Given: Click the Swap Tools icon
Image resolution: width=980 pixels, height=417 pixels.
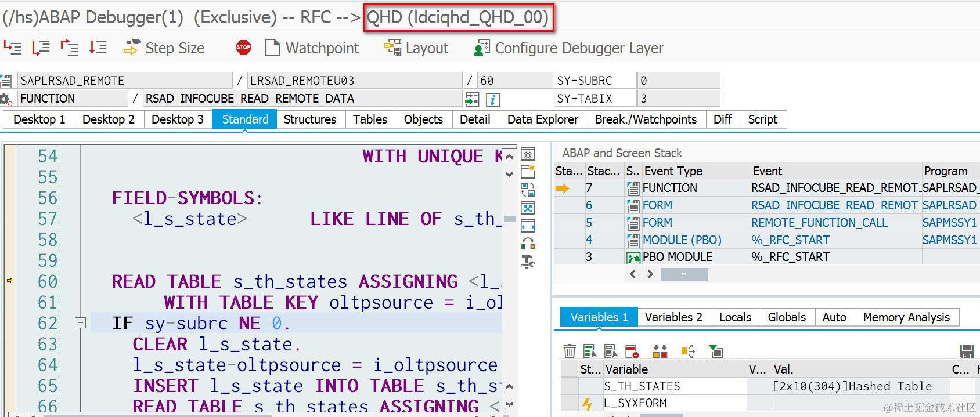Looking at the screenshot, I should coord(528,244).
